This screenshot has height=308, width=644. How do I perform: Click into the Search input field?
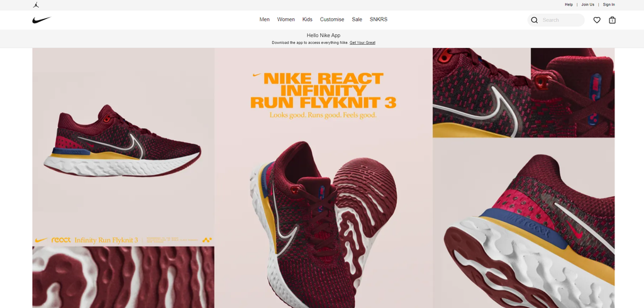coord(561,20)
